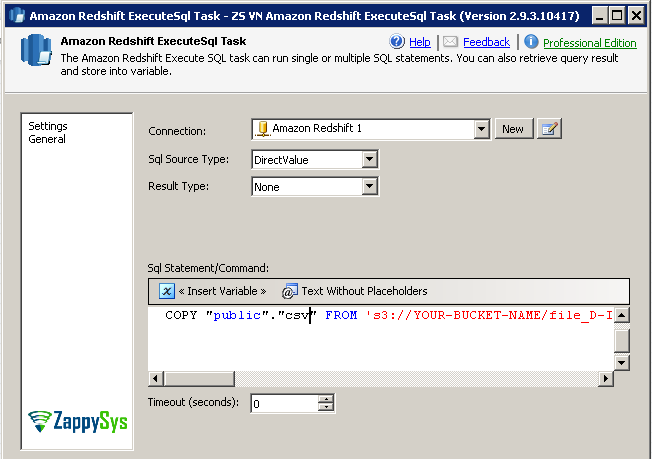The width and height of the screenshot is (652, 459).
Task: Open the Help link
Action: (x=420, y=42)
